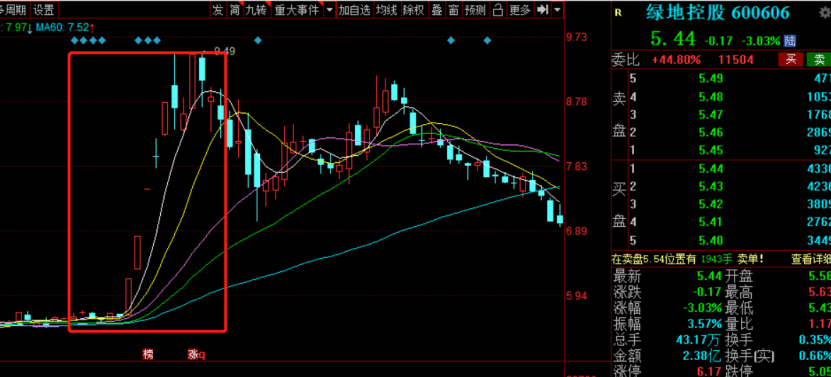831x377 pixels.
Task: Click the green 卖 sell button
Action: 819,59
